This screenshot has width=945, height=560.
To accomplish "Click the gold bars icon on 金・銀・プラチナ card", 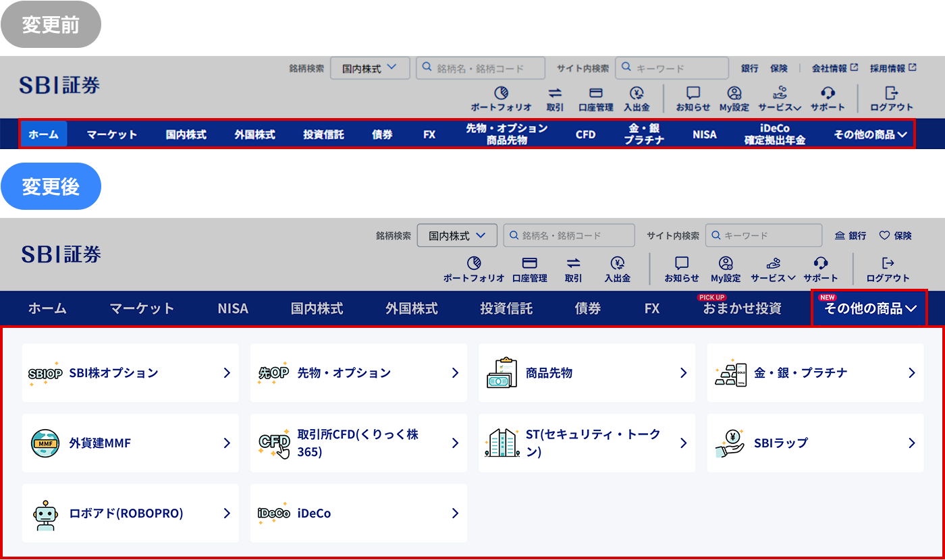I will point(730,373).
